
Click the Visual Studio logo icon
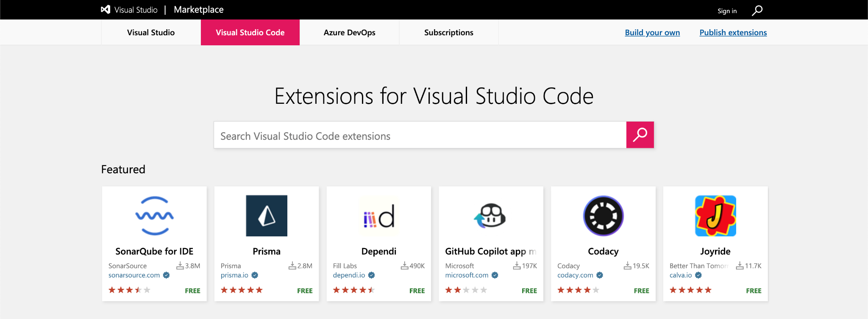click(106, 9)
